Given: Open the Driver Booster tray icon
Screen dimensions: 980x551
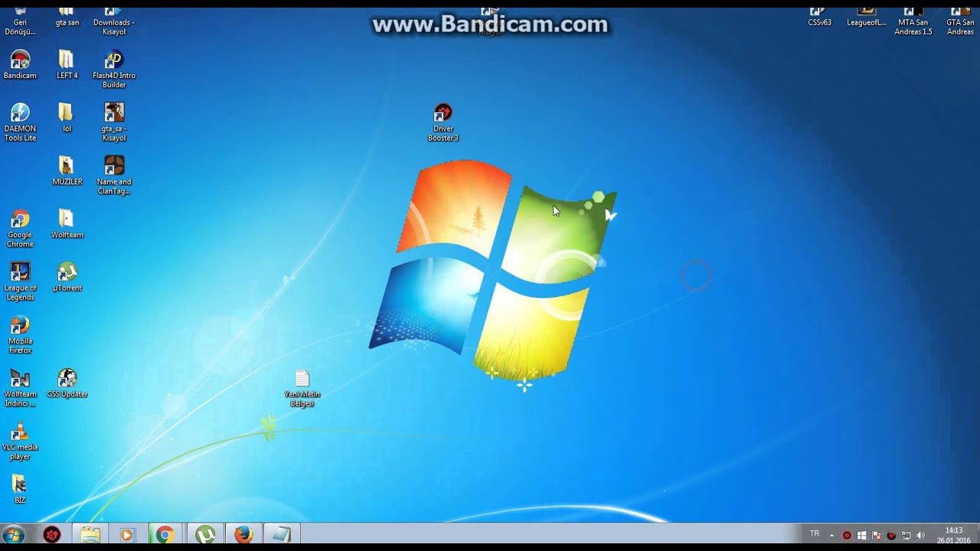Looking at the screenshot, I should tap(847, 535).
